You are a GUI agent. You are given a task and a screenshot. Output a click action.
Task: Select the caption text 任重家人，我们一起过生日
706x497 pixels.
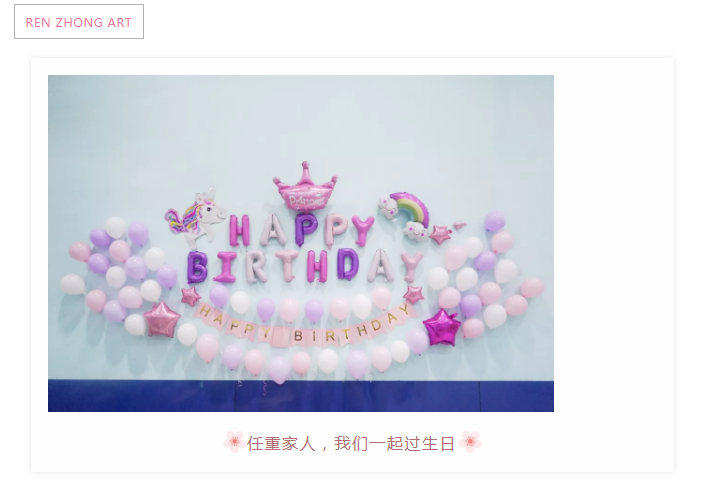(x=351, y=444)
